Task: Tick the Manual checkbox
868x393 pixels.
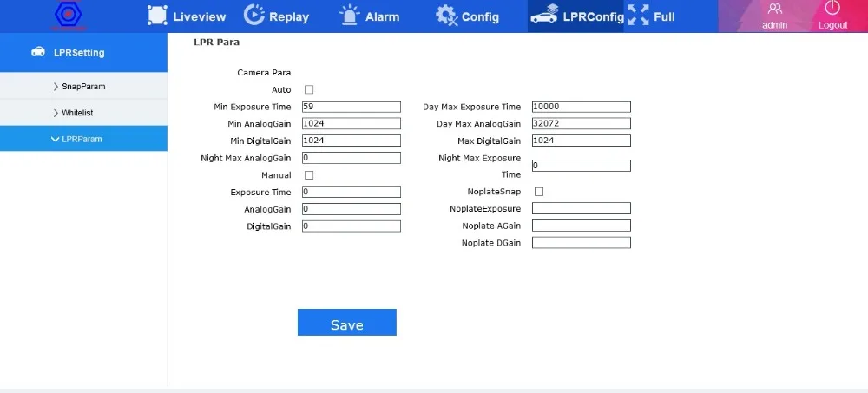Action: (309, 175)
